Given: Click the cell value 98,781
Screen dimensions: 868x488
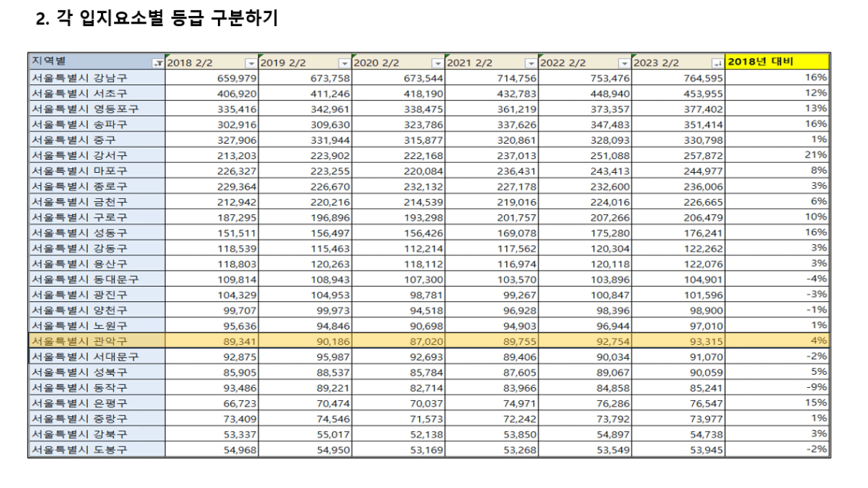Looking at the screenshot, I should 427,295.
